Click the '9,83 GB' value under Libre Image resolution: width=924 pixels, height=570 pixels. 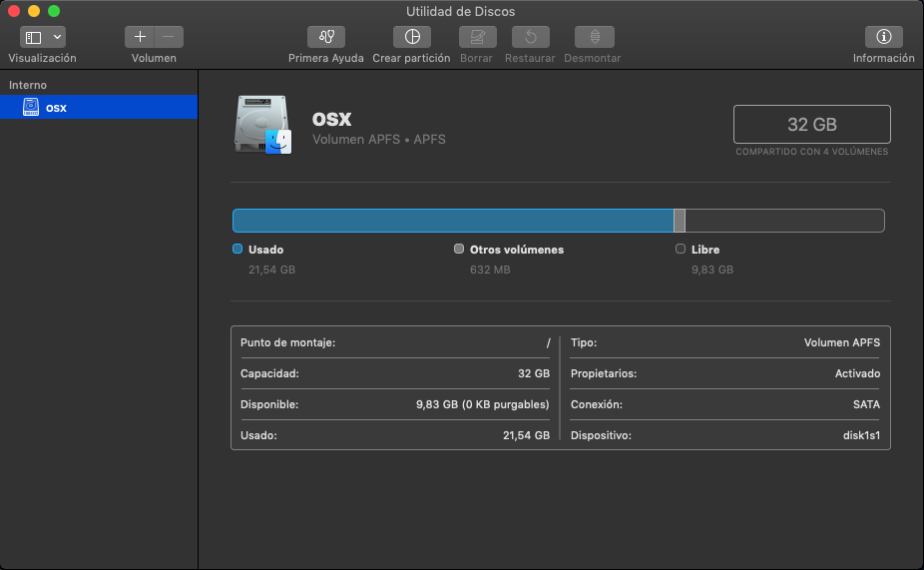point(712,270)
